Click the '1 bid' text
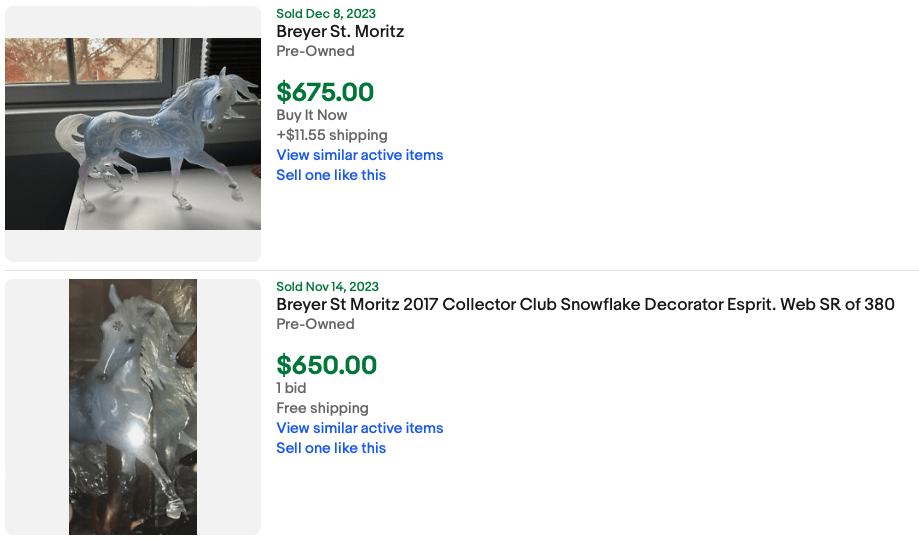The height and width of the screenshot is (541, 919). tap(291, 388)
